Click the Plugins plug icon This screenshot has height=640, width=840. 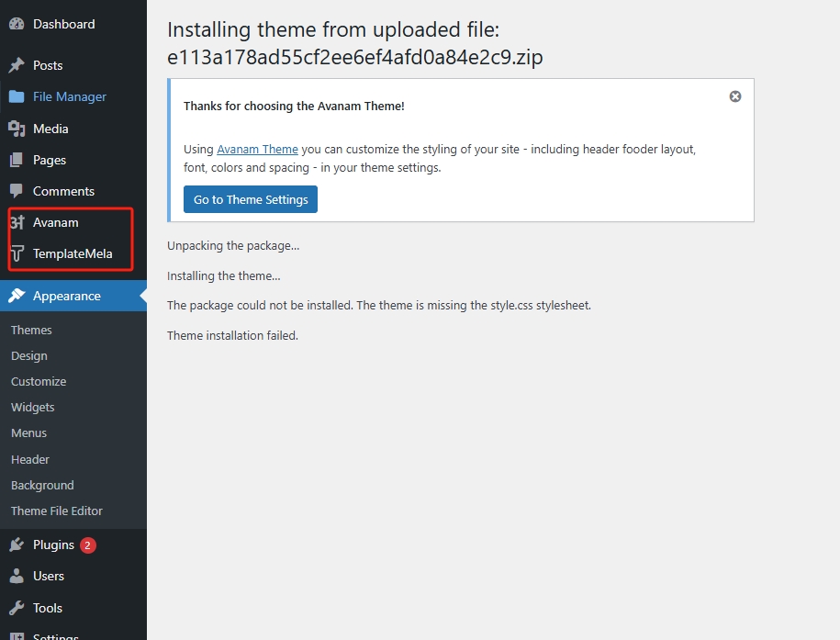tap(17, 545)
